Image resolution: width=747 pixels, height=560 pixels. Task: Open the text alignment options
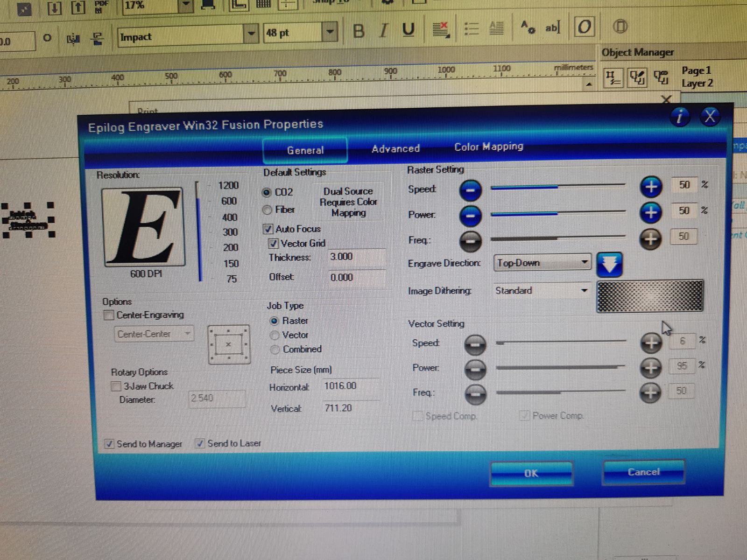click(440, 30)
